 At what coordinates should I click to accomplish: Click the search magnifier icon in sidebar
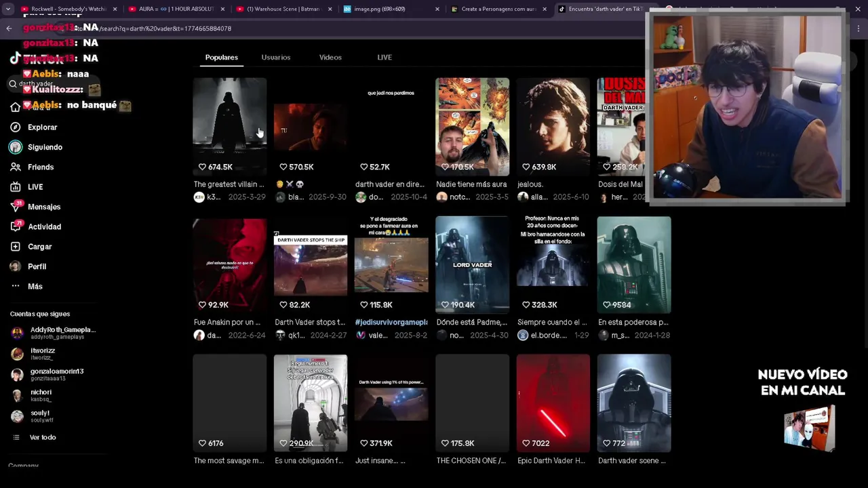(x=13, y=84)
